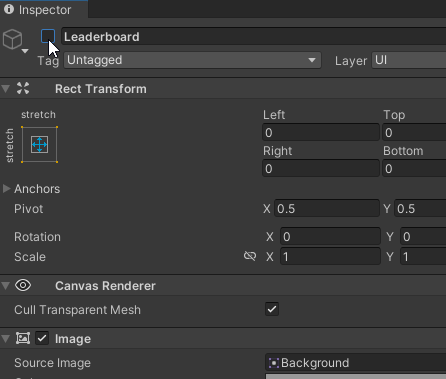Click the Canvas Renderer eye icon

(x=23, y=286)
